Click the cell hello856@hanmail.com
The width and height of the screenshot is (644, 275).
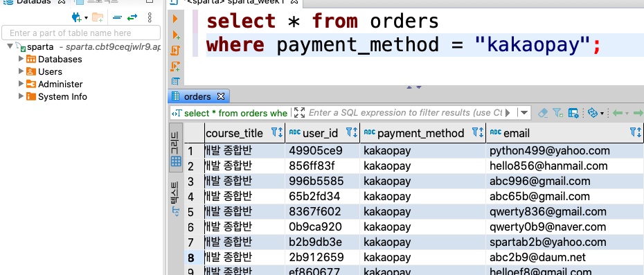(564, 166)
